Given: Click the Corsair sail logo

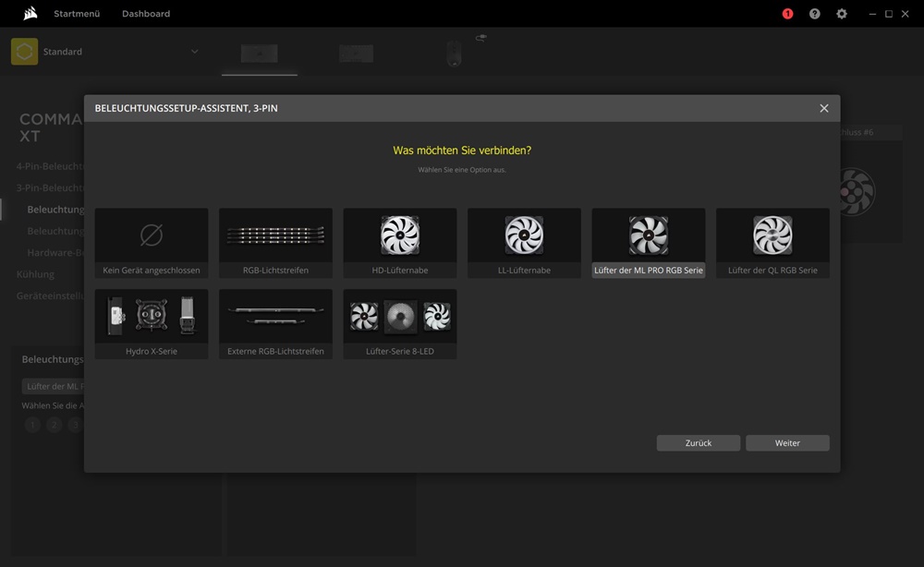Looking at the screenshot, I should click(x=30, y=13).
